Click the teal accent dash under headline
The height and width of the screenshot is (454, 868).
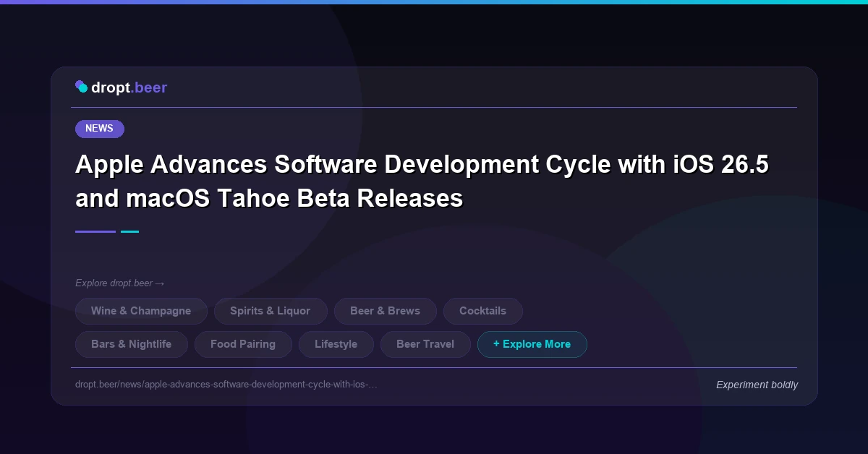(130, 231)
